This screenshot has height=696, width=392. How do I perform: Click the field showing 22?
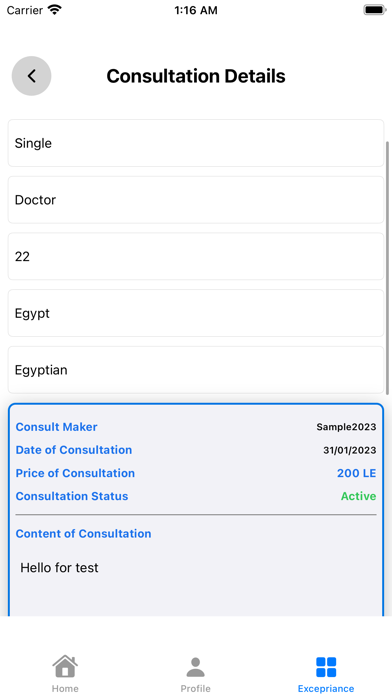click(x=196, y=257)
